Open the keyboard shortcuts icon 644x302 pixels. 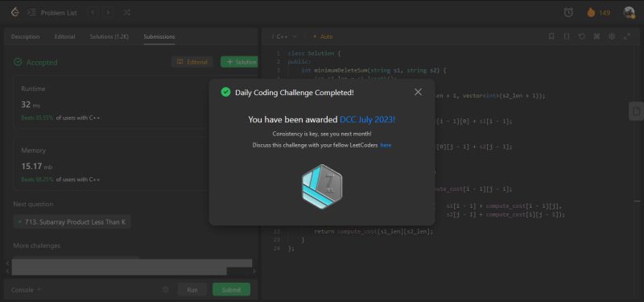pos(597,36)
